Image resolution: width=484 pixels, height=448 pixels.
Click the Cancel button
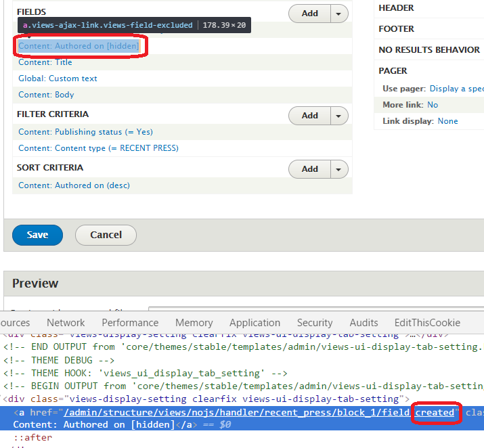[106, 235]
